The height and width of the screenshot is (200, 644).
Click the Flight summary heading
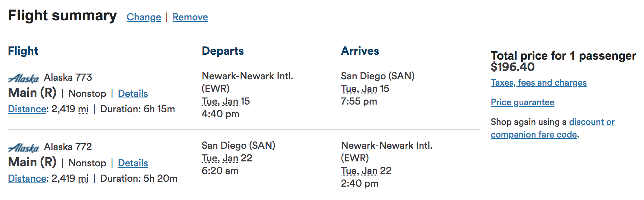click(x=62, y=16)
